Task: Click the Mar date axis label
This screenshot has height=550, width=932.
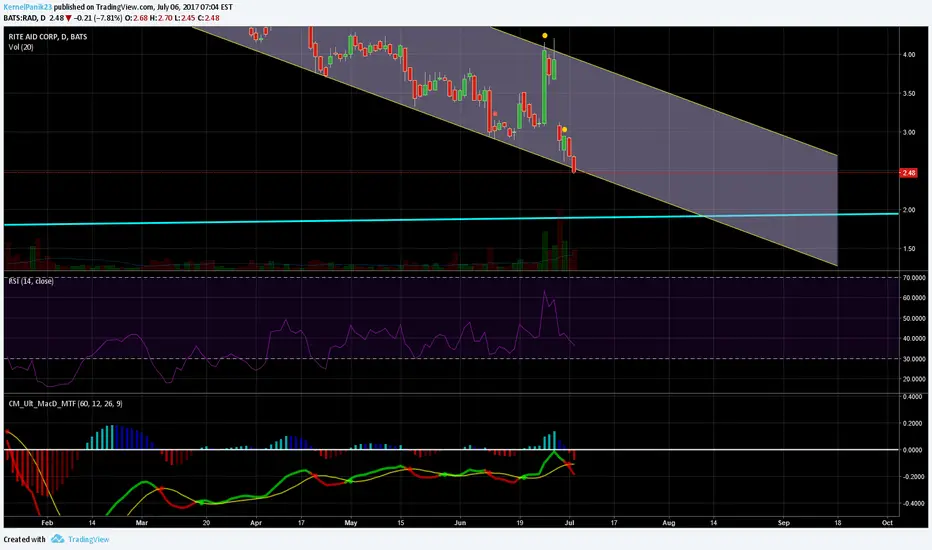Action: pos(141,523)
